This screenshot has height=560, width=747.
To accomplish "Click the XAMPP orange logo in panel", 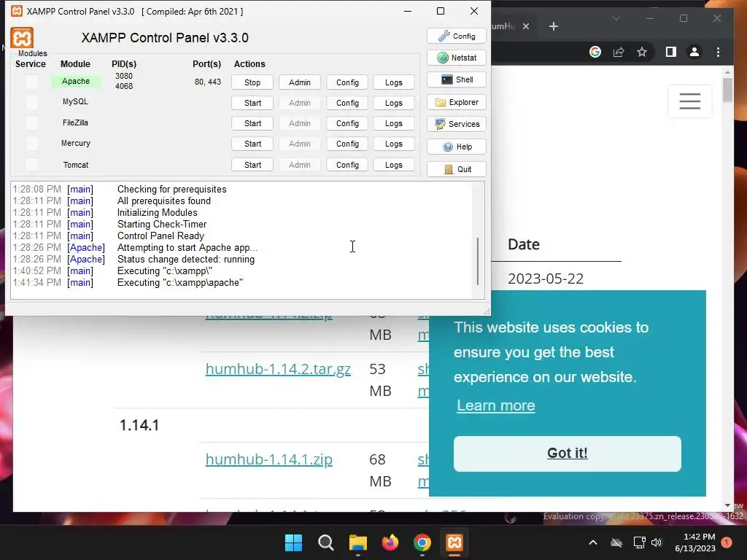I will pyautogui.click(x=22, y=38).
